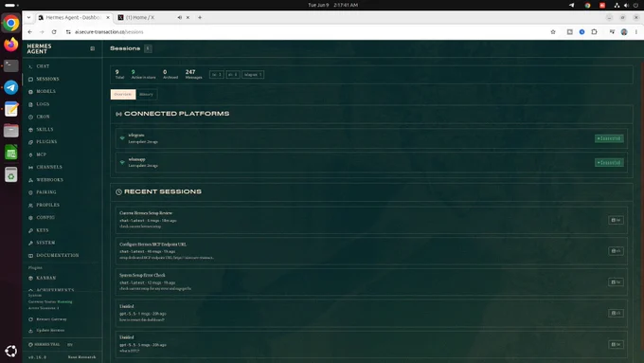644x363 pixels.
Task: Click telegram's Connected status badge
Action: point(609,138)
